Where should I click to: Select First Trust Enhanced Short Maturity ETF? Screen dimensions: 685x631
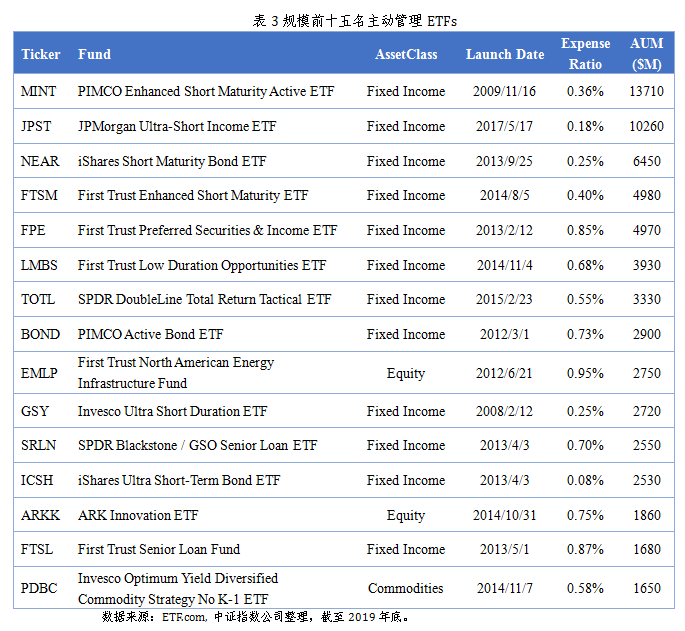click(x=193, y=195)
